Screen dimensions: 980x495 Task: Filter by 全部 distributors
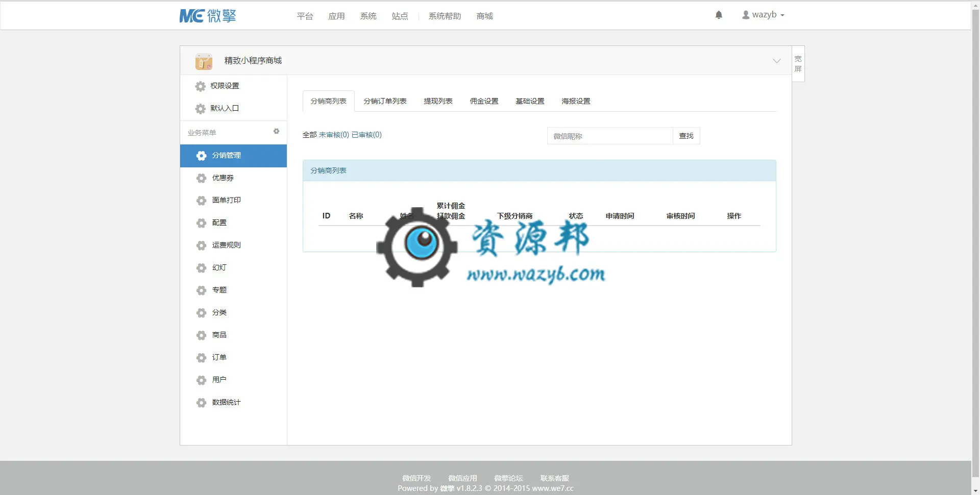point(309,135)
